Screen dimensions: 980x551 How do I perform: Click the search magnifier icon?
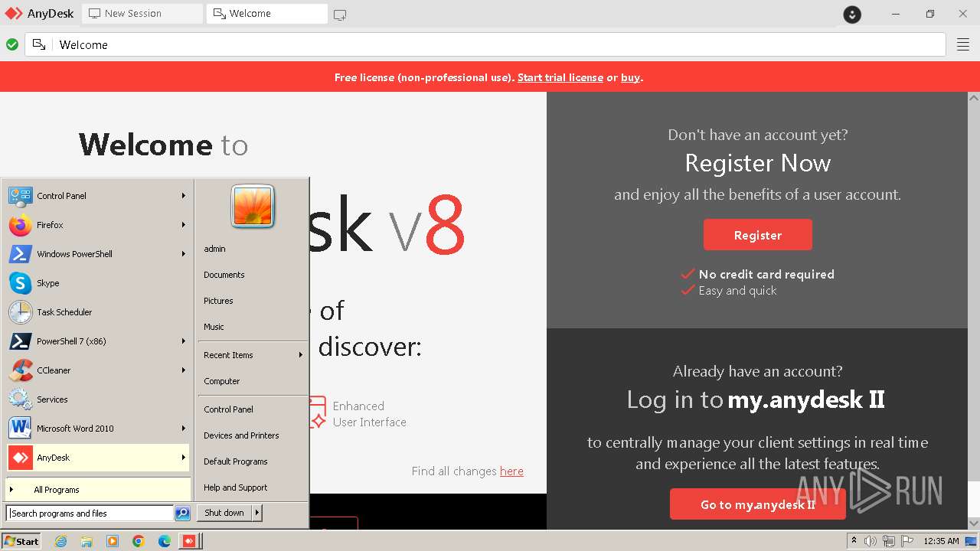(182, 514)
